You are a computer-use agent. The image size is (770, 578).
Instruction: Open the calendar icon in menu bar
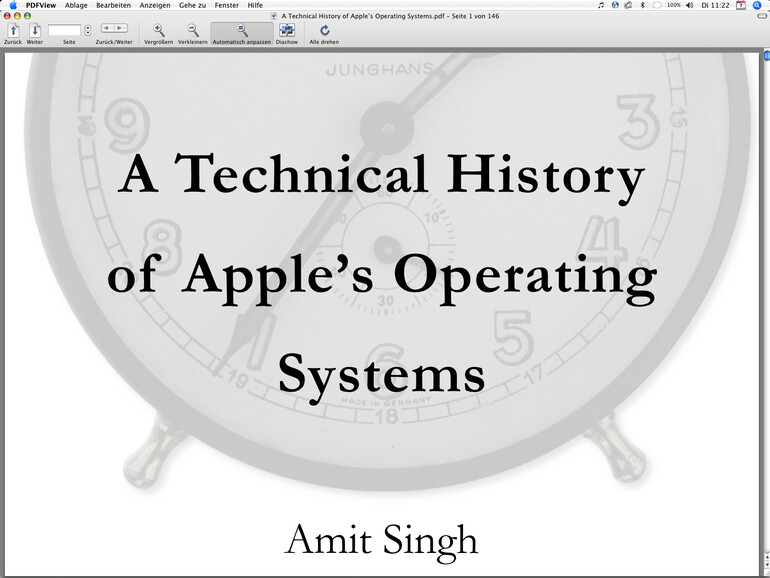pyautogui.click(x=741, y=5)
